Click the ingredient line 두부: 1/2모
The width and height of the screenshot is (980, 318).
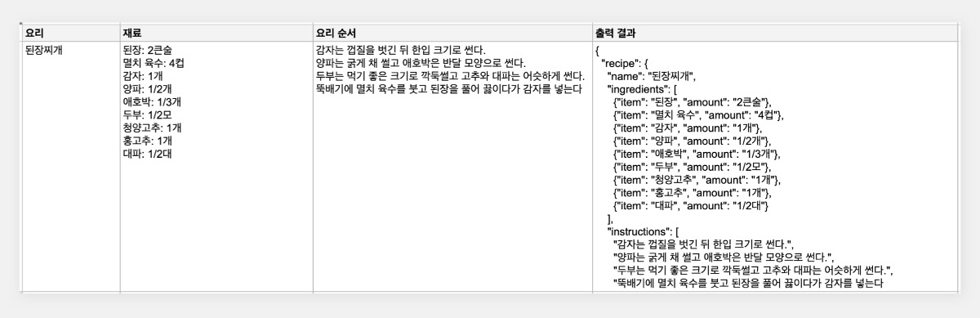[x=146, y=115]
